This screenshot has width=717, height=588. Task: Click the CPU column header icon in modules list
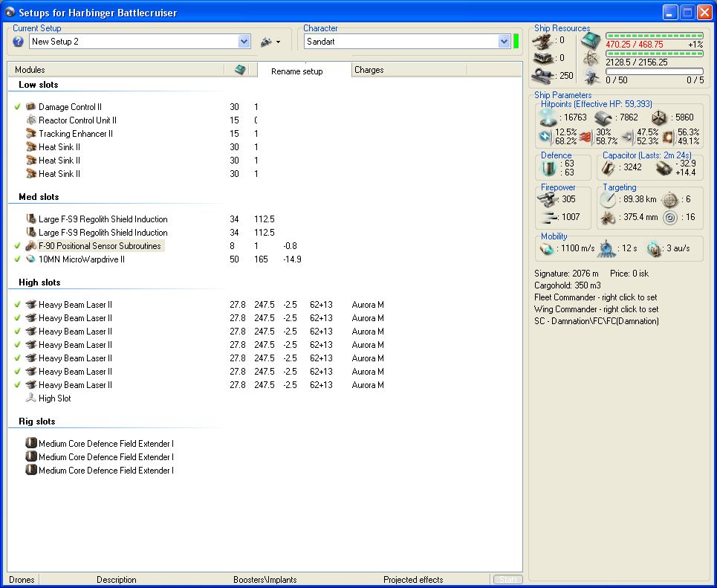click(x=240, y=70)
